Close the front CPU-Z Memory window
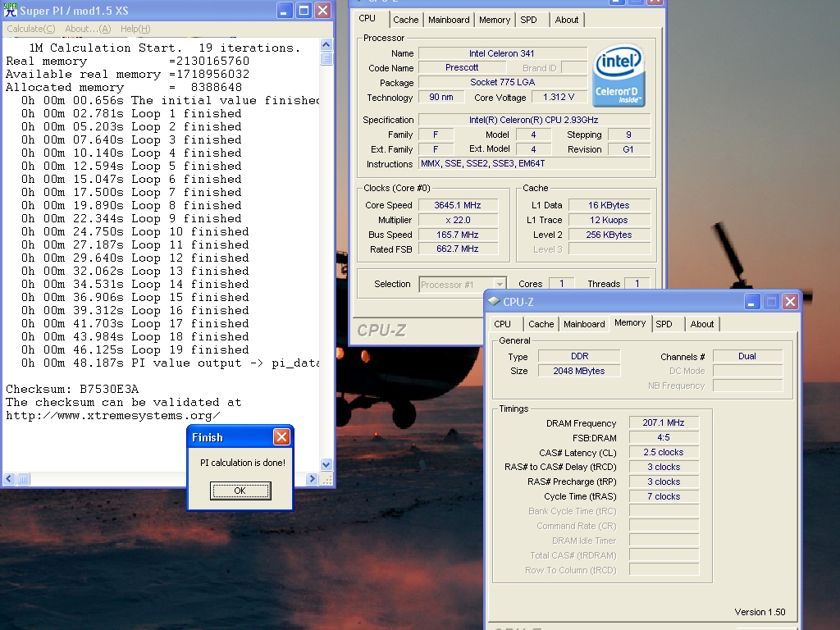 (x=790, y=302)
